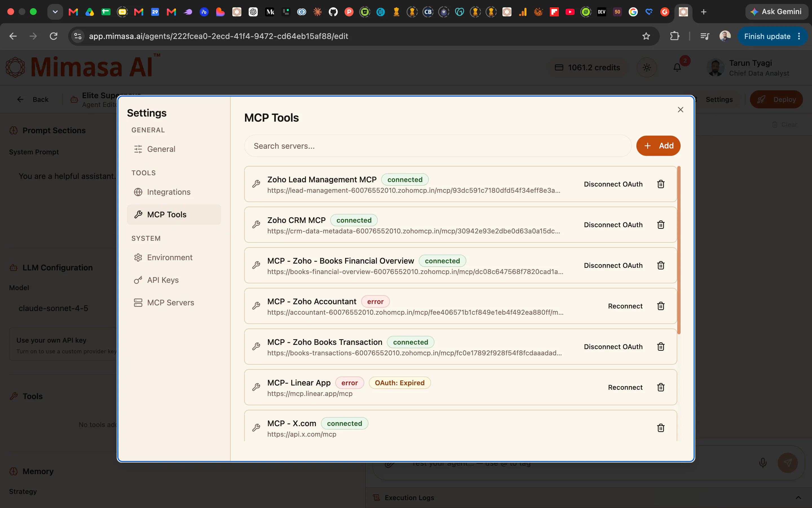This screenshot has width=812, height=508.
Task: Switch to the GitHub browser tab
Action: (x=333, y=12)
